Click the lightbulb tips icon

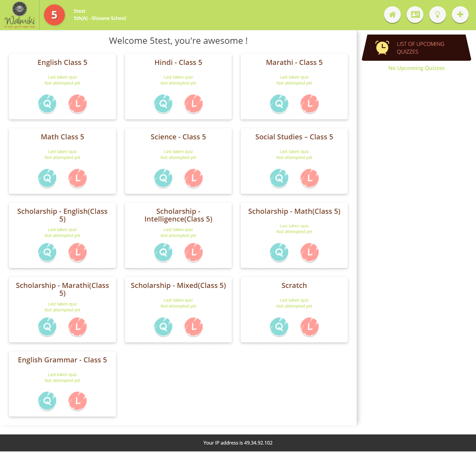point(438,14)
